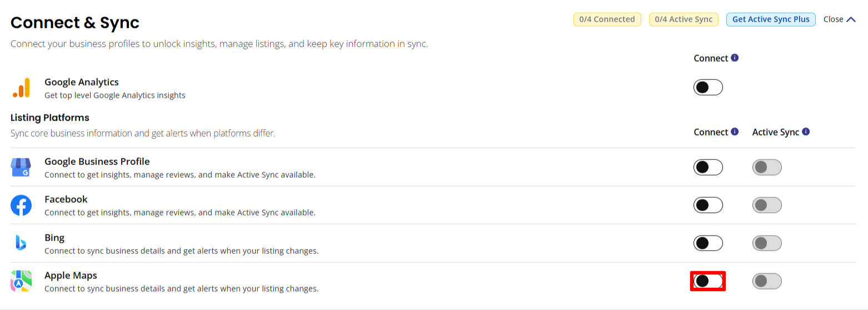Viewport: 868px width, 310px height.
Task: Toggle Google Analytics connect switch
Action: [x=708, y=87]
